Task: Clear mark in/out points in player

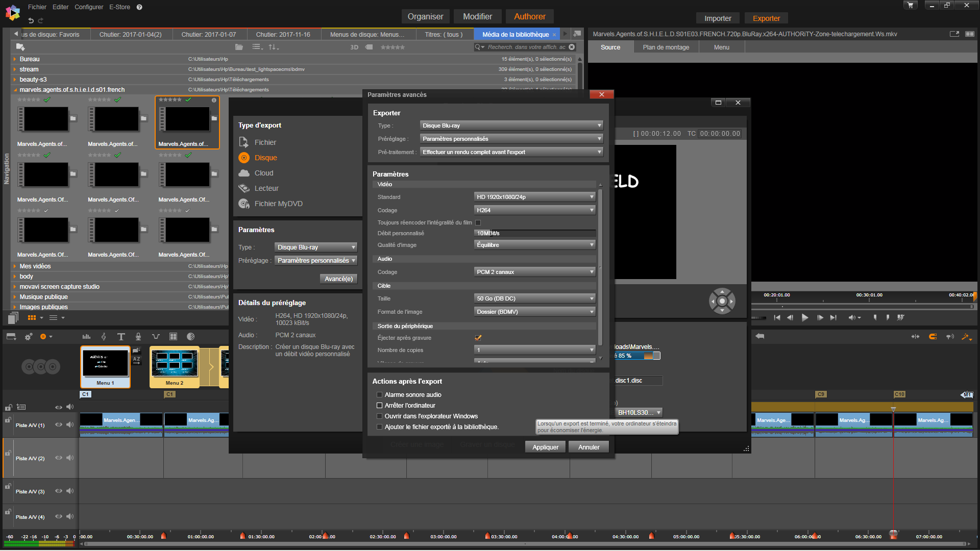Action: tap(901, 317)
